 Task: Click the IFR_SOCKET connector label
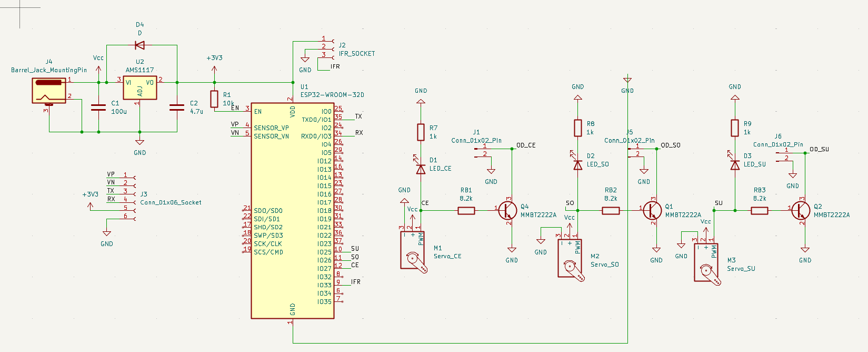[x=357, y=54]
